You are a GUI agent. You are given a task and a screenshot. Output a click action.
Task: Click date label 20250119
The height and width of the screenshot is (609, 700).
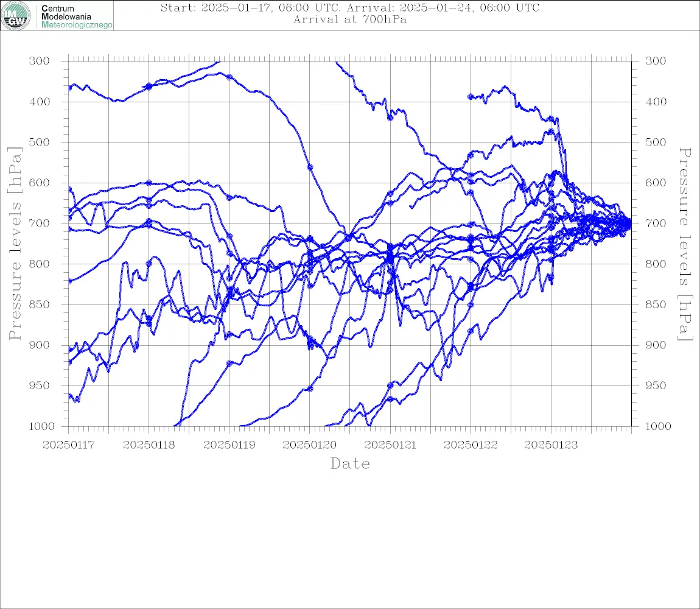click(x=229, y=445)
